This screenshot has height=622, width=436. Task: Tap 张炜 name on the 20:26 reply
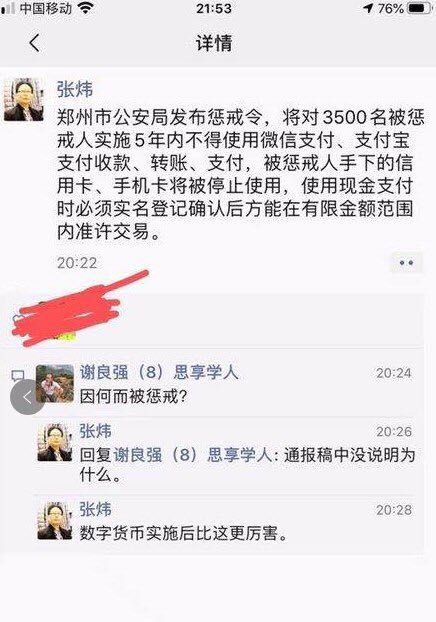(95, 431)
